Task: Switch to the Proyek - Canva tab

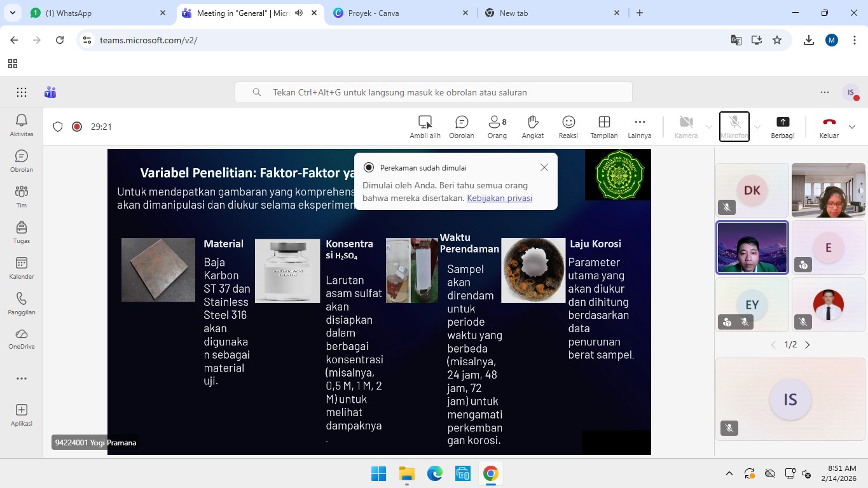Action: click(401, 13)
